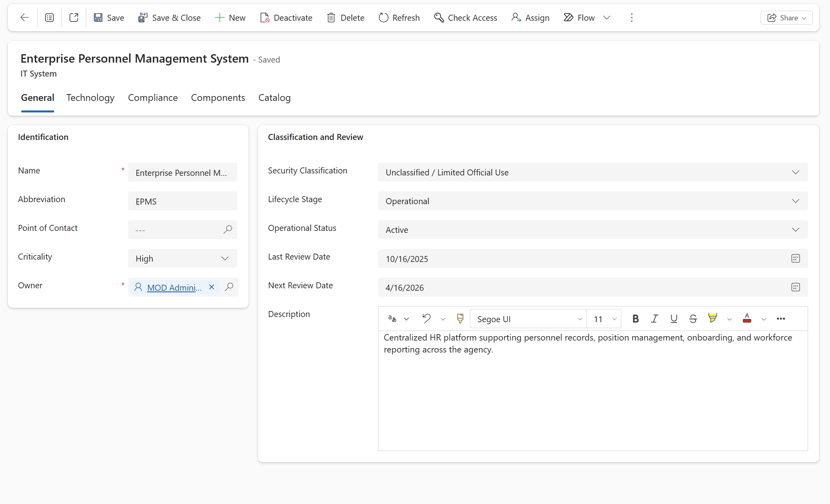This screenshot has height=504, width=830.
Task: Click the Abbreviation field containing EPMS
Action: [x=182, y=201]
